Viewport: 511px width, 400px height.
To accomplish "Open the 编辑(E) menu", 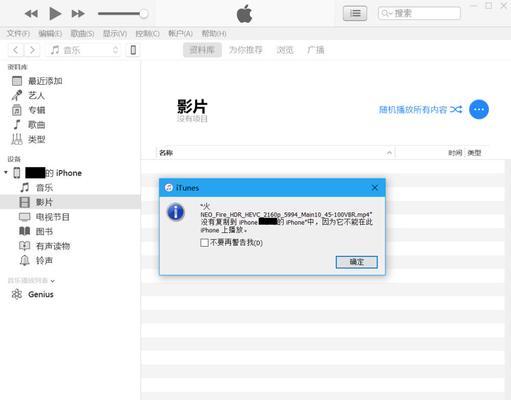I will pos(50,34).
